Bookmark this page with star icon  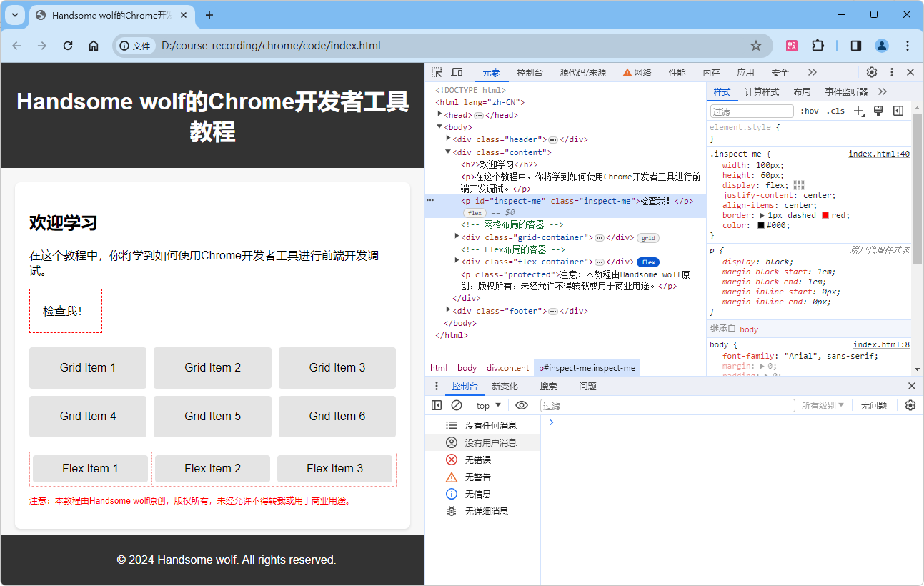click(755, 46)
